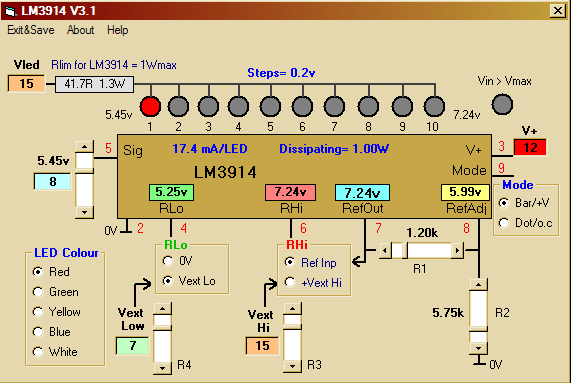Click the R1 scrollbar left arrow
This screenshot has width=571, height=383.
click(385, 250)
